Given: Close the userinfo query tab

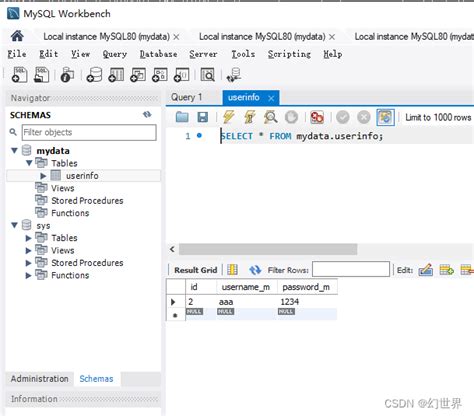Looking at the screenshot, I should click(271, 98).
